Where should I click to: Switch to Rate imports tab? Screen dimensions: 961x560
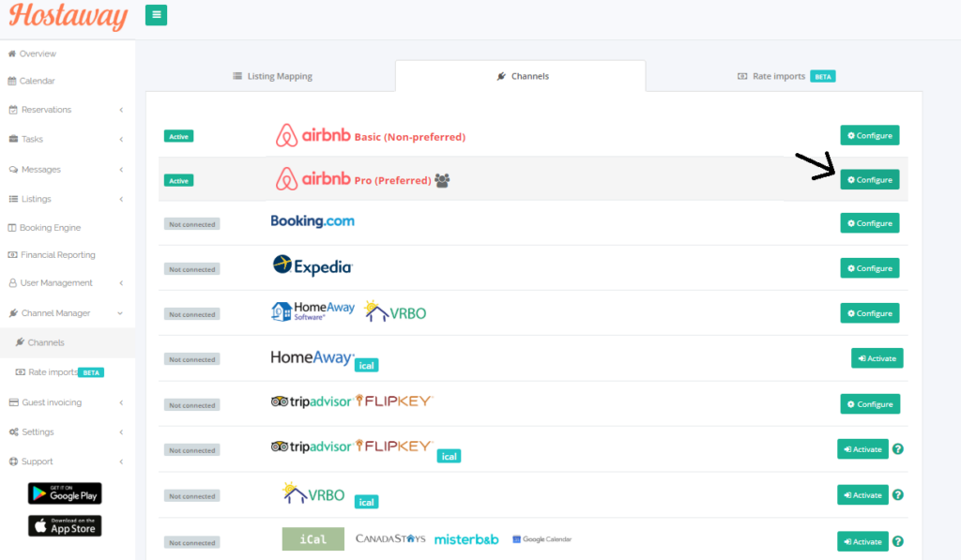coord(786,76)
